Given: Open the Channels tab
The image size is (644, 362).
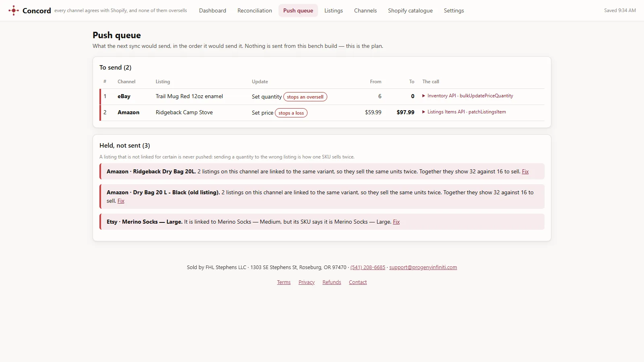Looking at the screenshot, I should [365, 10].
